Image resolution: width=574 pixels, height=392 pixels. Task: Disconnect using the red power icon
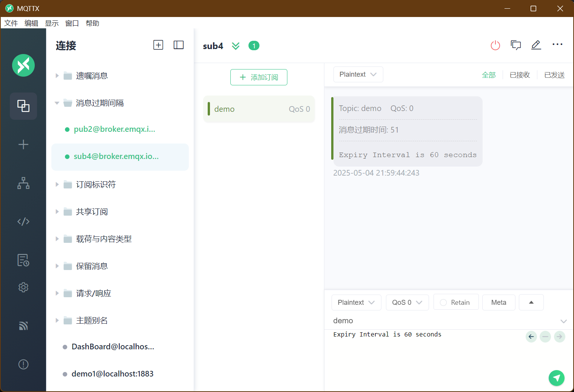pyautogui.click(x=495, y=46)
